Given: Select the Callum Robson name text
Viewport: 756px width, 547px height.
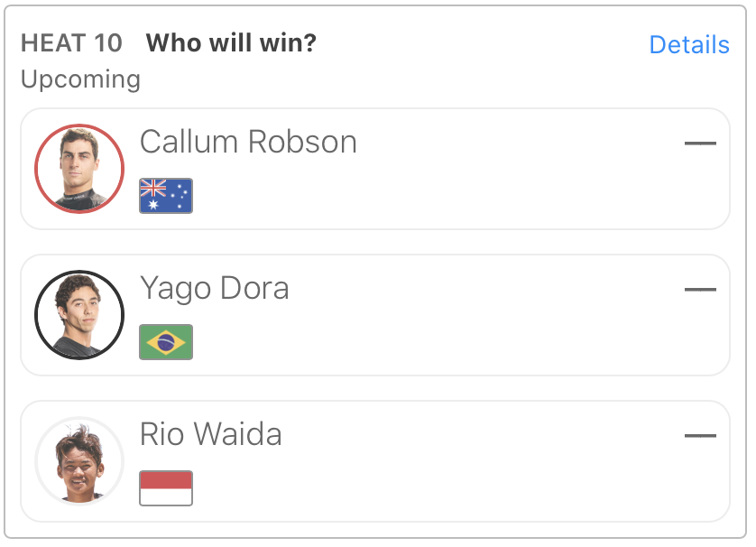Looking at the screenshot, I should tap(248, 142).
